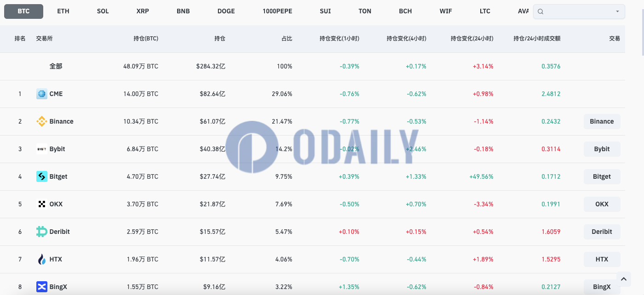
Task: Click the HTX flame logo icon
Action: point(42,259)
